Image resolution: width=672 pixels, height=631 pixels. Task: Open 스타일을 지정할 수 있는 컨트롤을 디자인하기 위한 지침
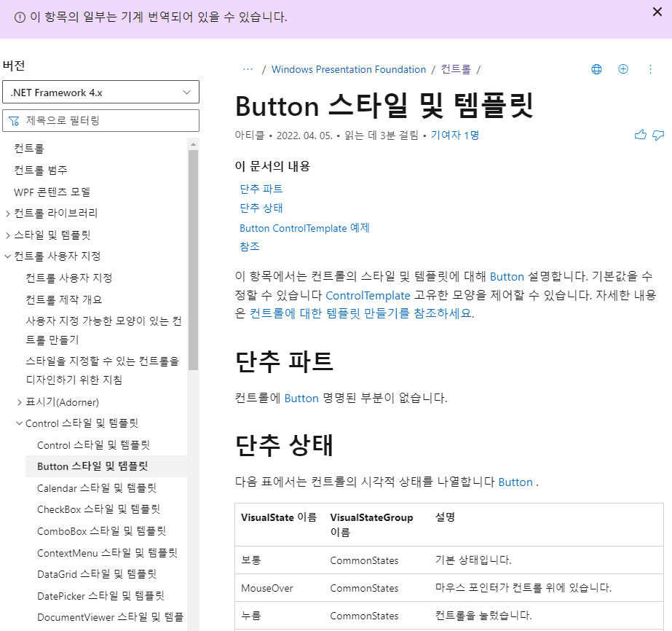pyautogui.click(x=103, y=370)
